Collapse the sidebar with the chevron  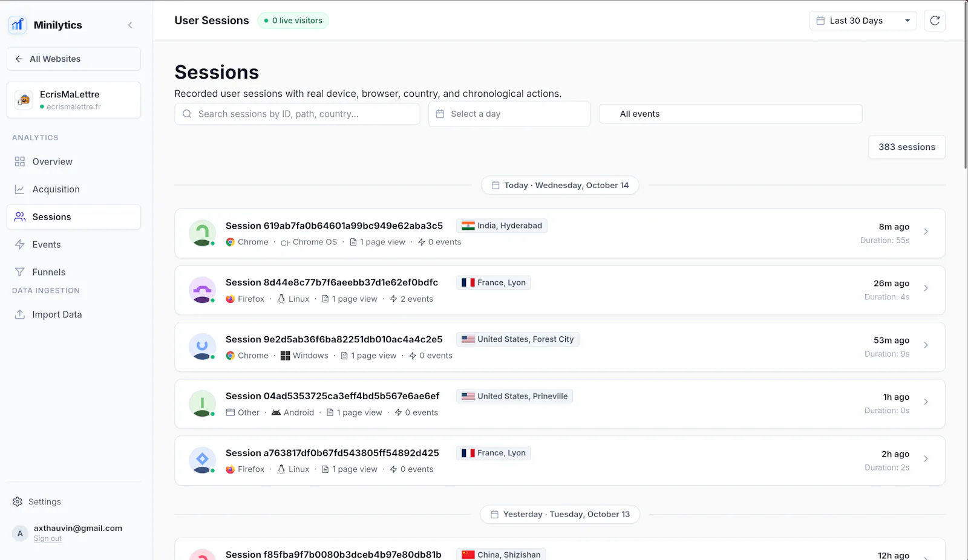point(130,25)
